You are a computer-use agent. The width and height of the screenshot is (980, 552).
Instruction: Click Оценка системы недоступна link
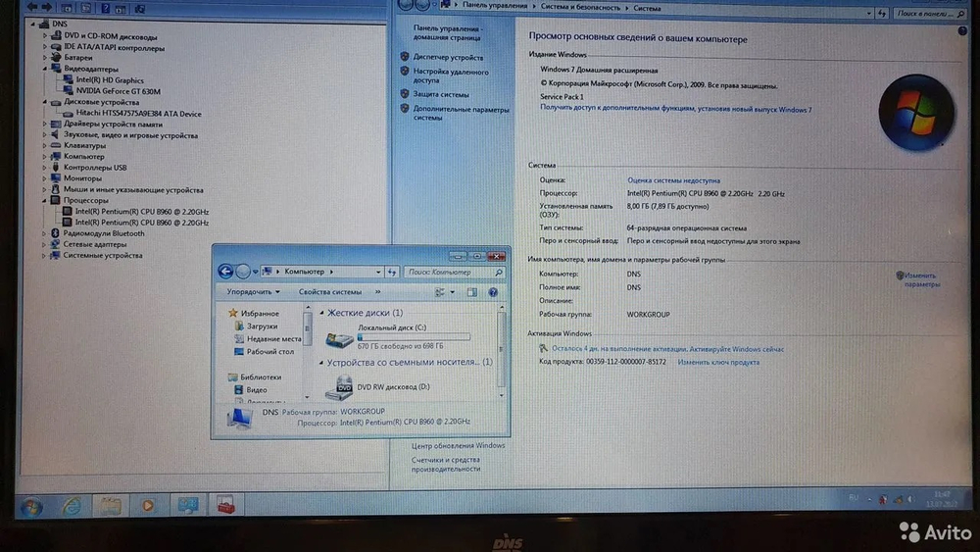[673, 180]
